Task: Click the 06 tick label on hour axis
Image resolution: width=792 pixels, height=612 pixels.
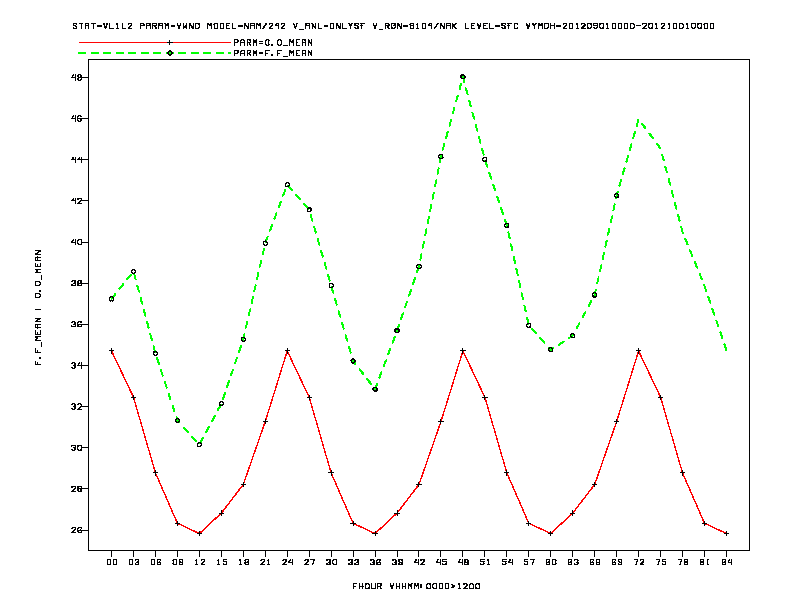Action: click(156, 562)
